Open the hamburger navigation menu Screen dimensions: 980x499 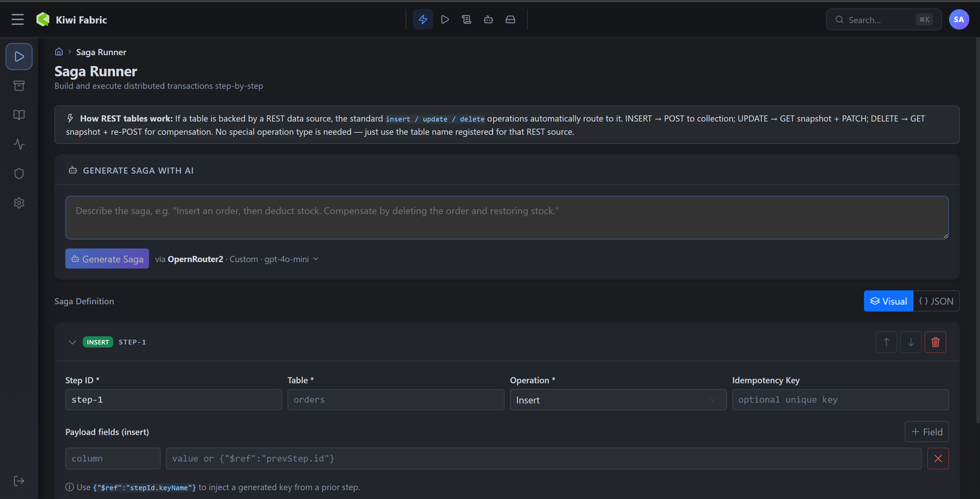18,20
